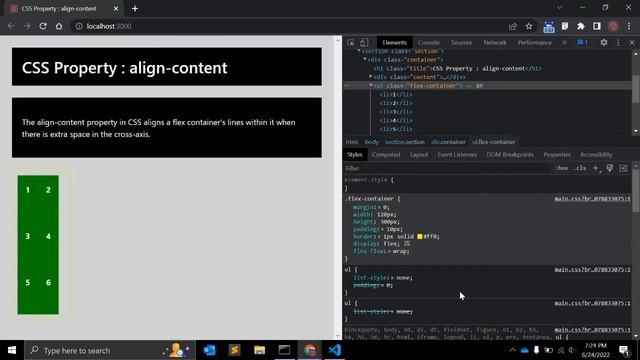
Task: Toggle the :hov element state button
Action: pos(562,168)
